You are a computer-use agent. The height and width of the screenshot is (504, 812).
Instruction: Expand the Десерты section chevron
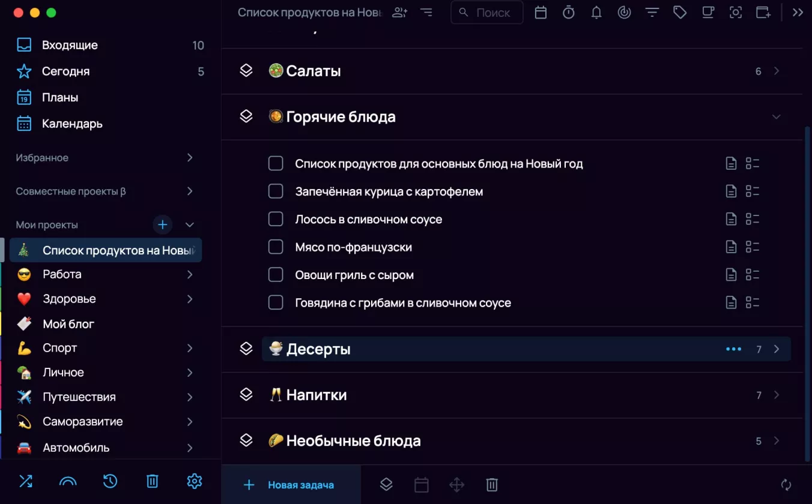[x=777, y=349]
